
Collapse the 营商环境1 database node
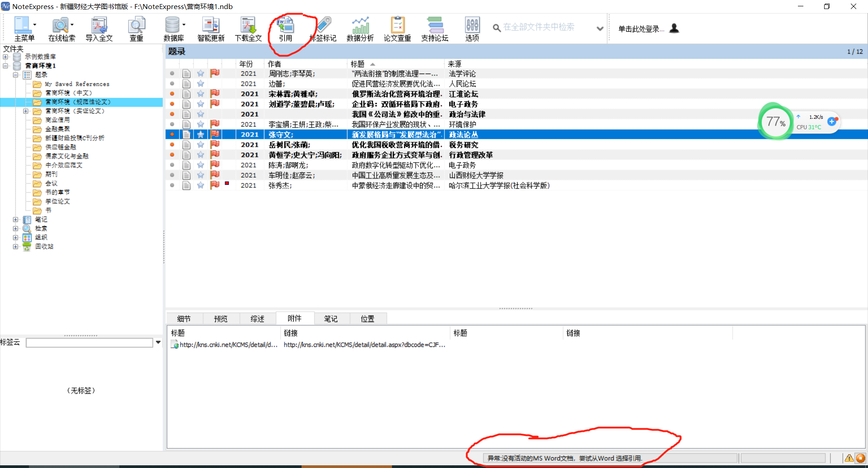[5, 66]
